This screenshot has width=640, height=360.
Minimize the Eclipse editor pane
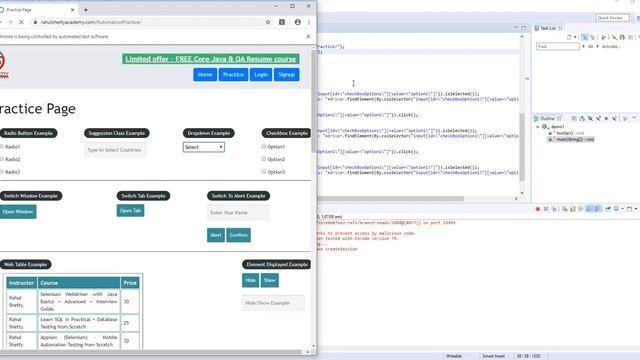coord(516,27)
